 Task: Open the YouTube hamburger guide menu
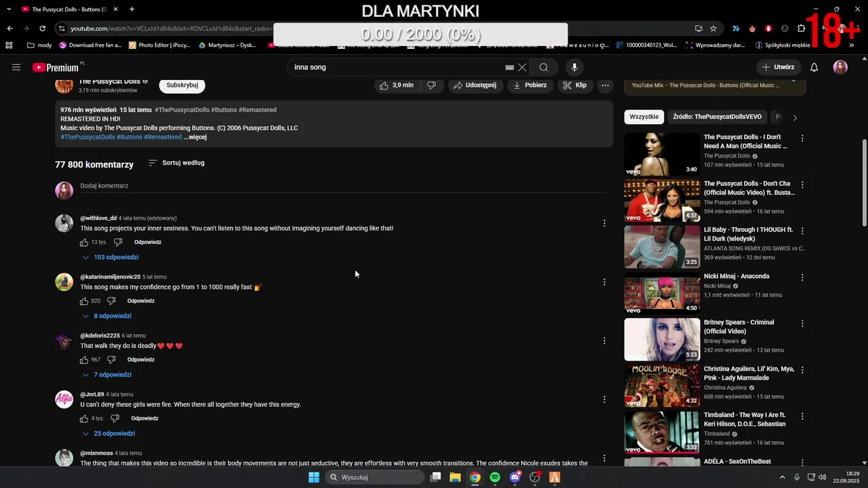coord(16,67)
